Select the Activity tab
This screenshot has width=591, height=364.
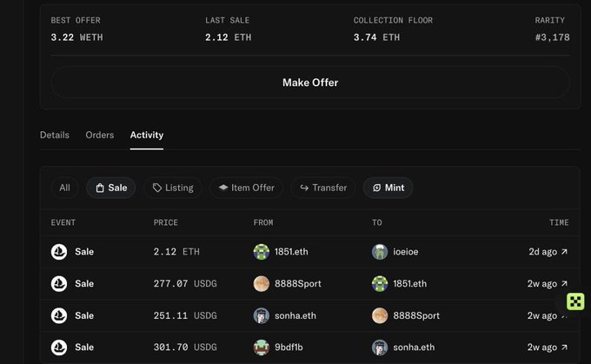pyautogui.click(x=147, y=135)
